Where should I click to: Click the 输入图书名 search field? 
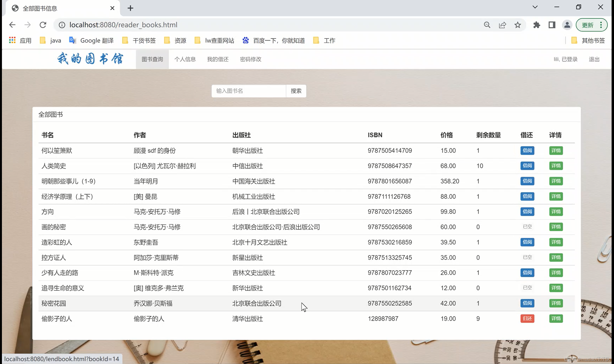(248, 91)
